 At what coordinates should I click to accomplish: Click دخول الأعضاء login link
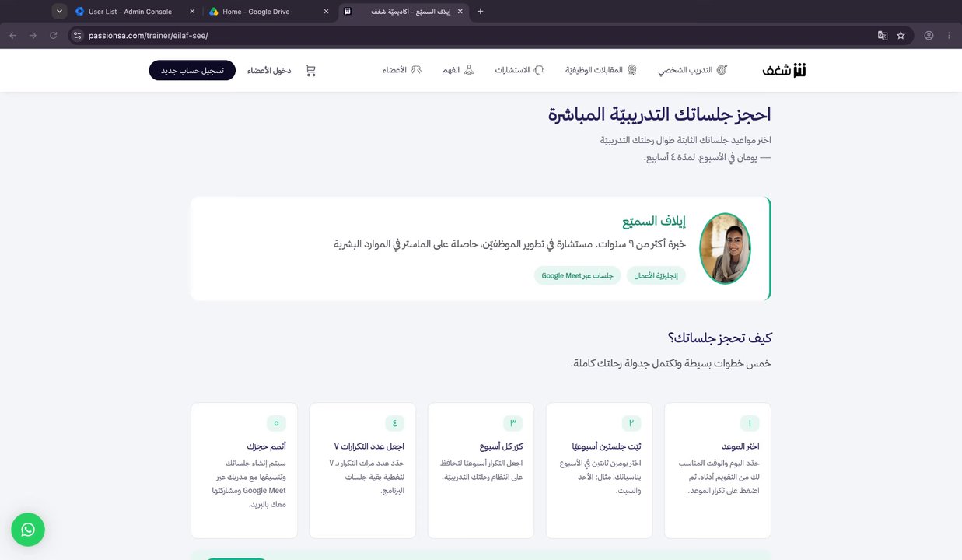[269, 70]
